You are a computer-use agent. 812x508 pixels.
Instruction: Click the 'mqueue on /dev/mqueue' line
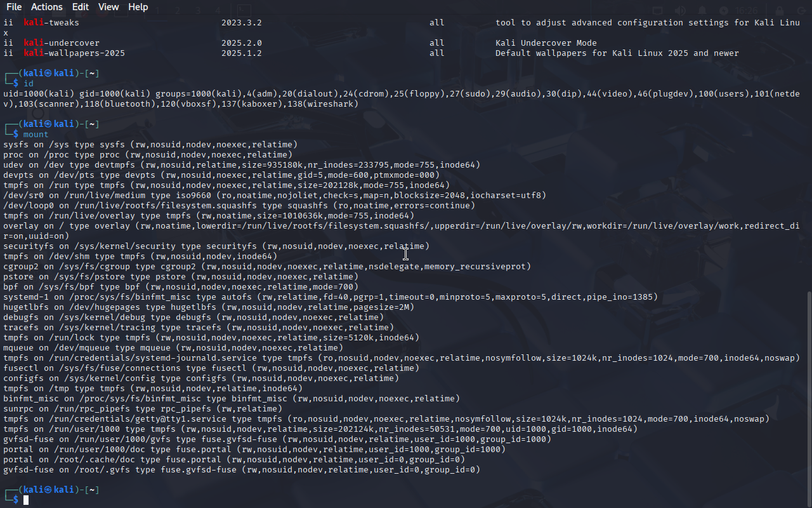(x=173, y=347)
